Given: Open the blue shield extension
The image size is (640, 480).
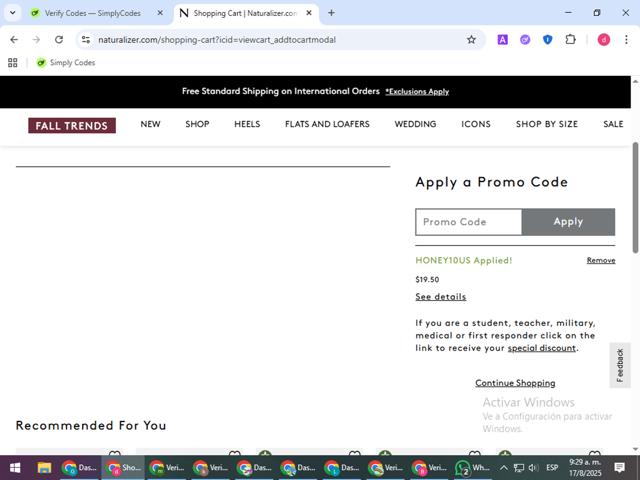Looking at the screenshot, I should (547, 40).
